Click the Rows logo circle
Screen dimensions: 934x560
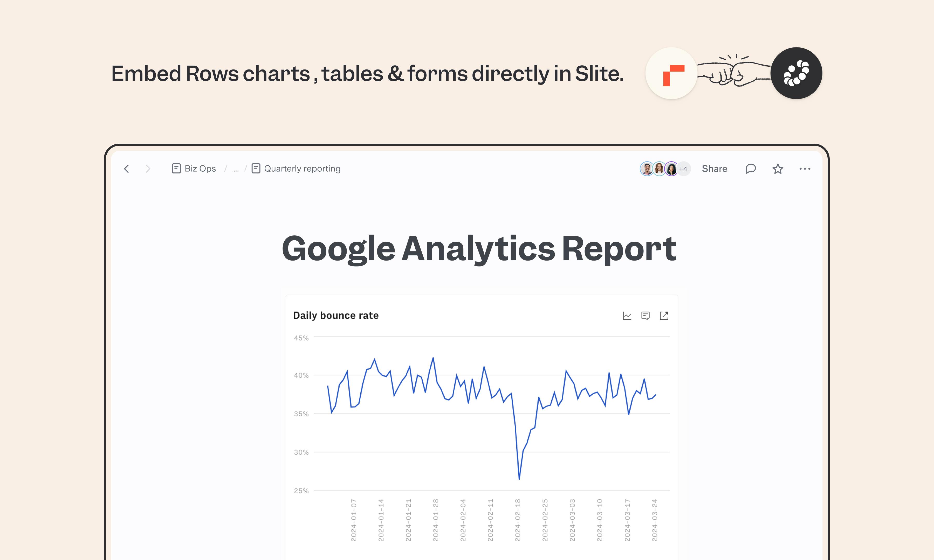[671, 73]
